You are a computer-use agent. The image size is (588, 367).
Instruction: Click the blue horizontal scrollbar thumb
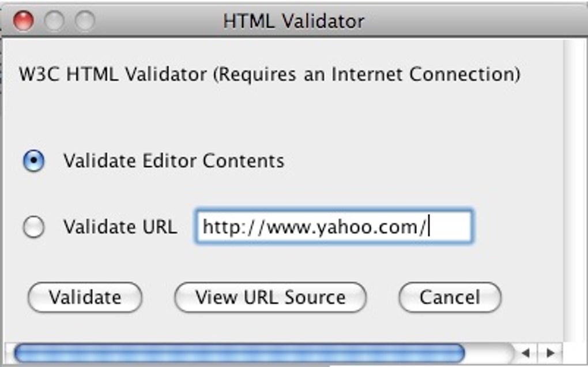[239, 353]
